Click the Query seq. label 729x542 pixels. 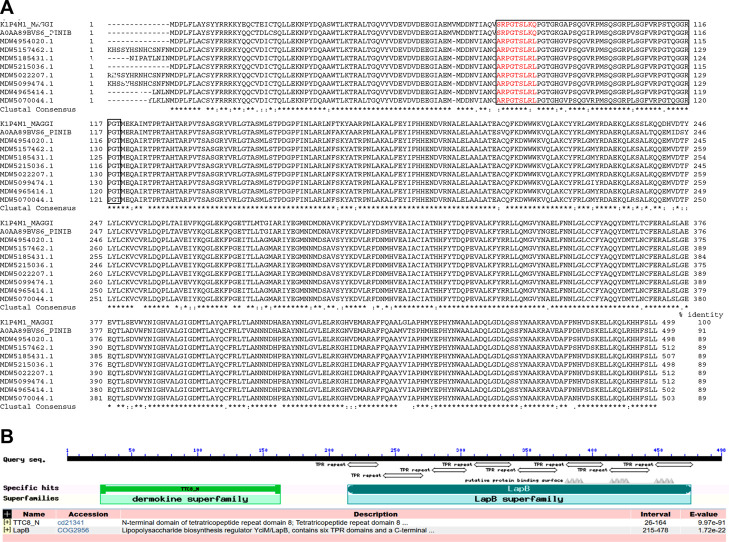pos(24,459)
